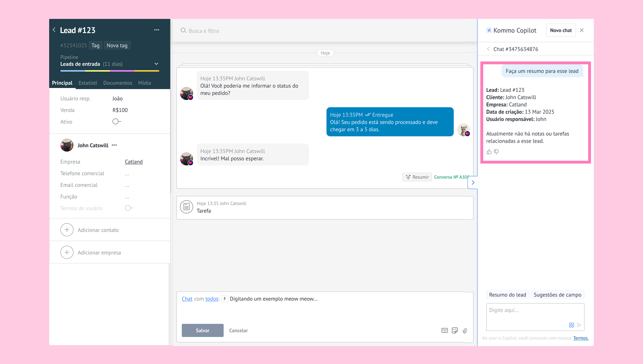
Task: Edit Usuário resp. value João
Action: click(x=117, y=98)
